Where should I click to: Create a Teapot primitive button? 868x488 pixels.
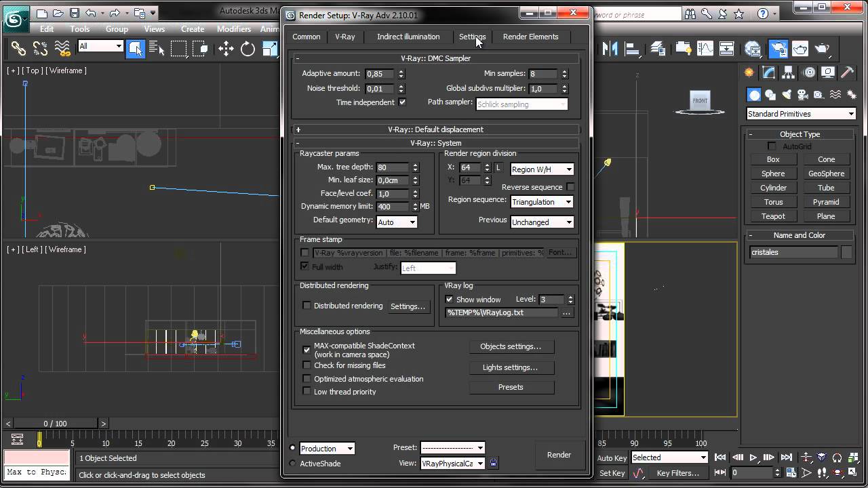773,216
